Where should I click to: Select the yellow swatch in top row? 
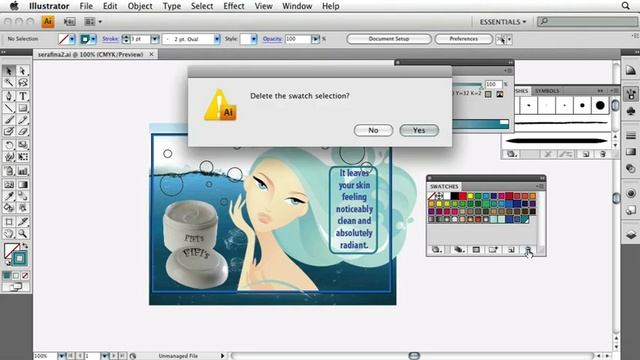click(470, 196)
